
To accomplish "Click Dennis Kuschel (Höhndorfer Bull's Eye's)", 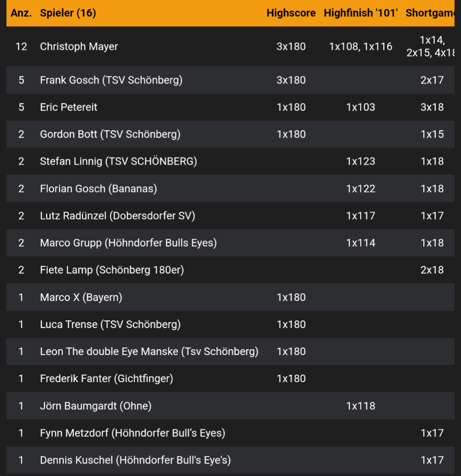I will tap(135, 460).
